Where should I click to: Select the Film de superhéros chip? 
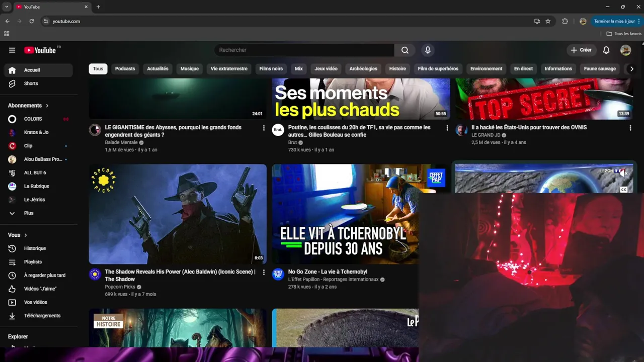point(438,69)
